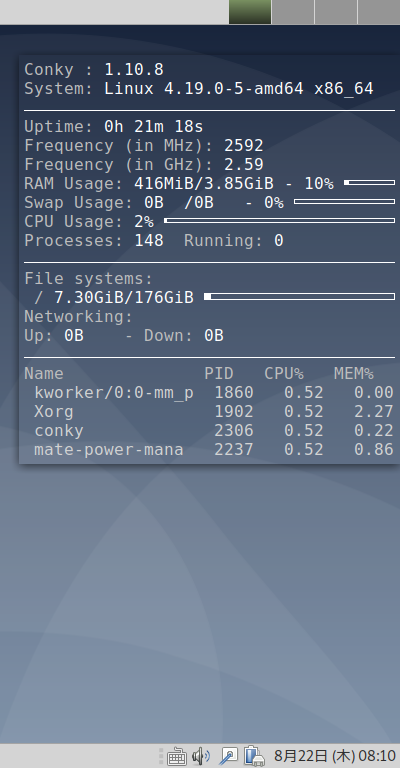
Task: Click the RAM Usage progress bar
Action: (x=369, y=183)
